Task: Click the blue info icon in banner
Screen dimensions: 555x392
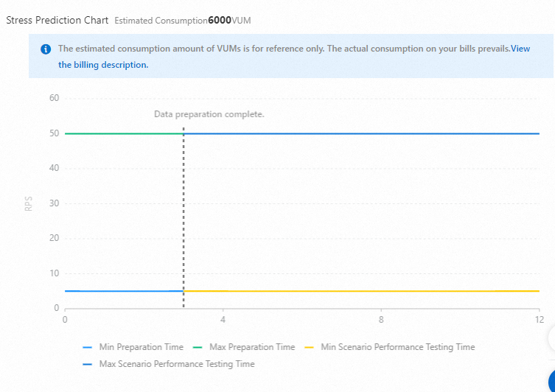Action: pos(46,49)
